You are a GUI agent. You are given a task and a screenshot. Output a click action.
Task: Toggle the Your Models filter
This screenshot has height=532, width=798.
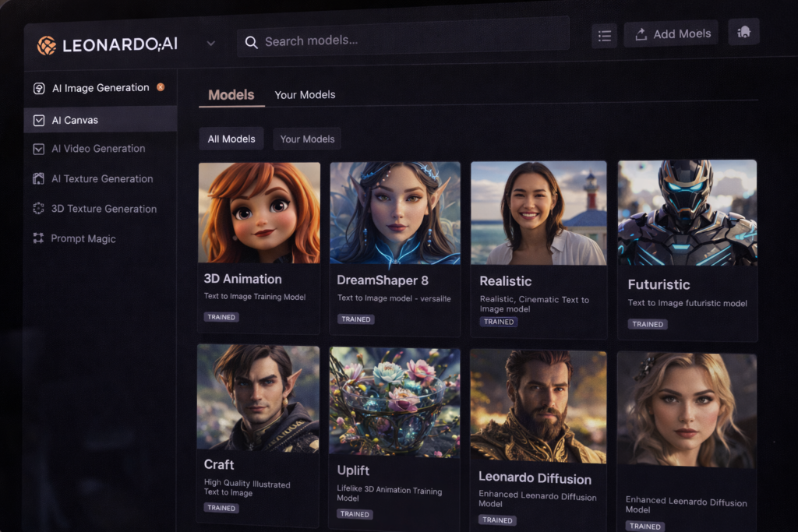click(307, 138)
